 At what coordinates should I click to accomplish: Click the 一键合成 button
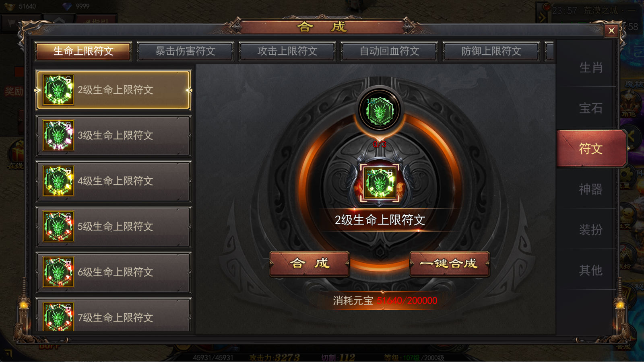pos(449,264)
